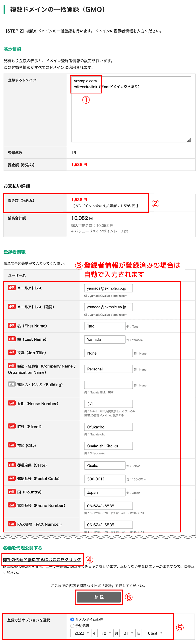Click the registration period value 1年

pos(74,153)
